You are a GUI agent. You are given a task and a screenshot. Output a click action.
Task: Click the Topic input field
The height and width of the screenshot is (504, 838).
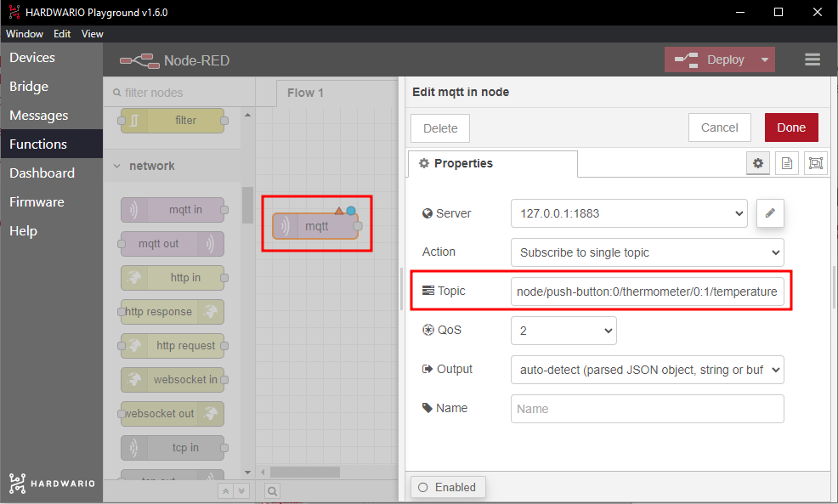pos(648,292)
